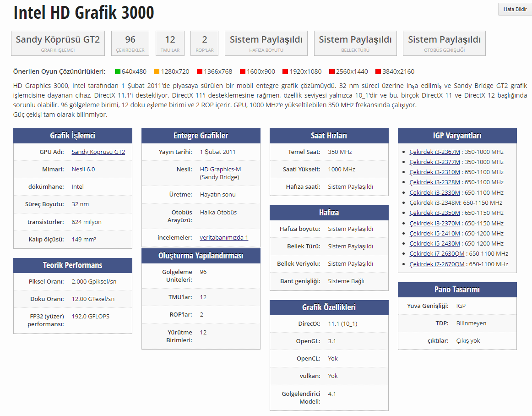Click the 11.1 (10_1) DirectX value
Image resolution: width=532 pixels, height=416 pixels.
point(342,323)
